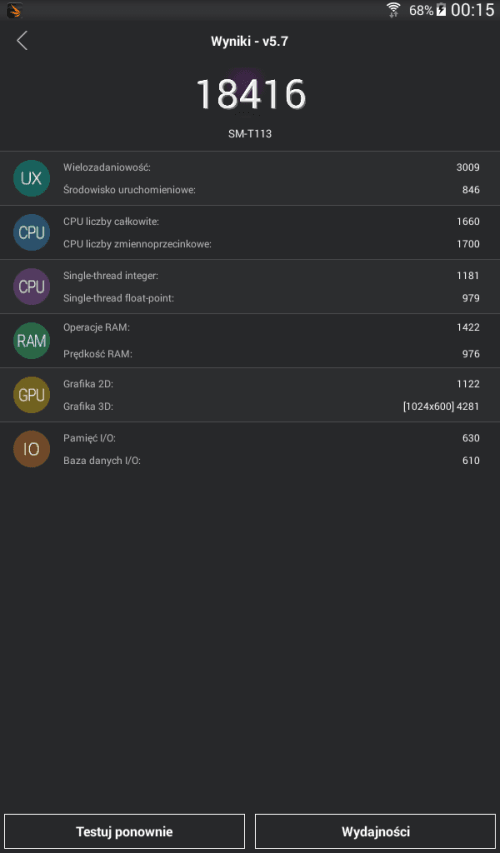Select the Baza danych I/O row
This screenshot has height=853, width=500.
(271, 460)
